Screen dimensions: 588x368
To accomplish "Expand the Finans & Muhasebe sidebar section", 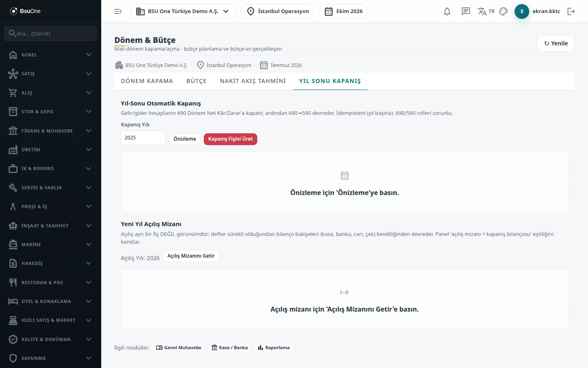I will [51, 131].
